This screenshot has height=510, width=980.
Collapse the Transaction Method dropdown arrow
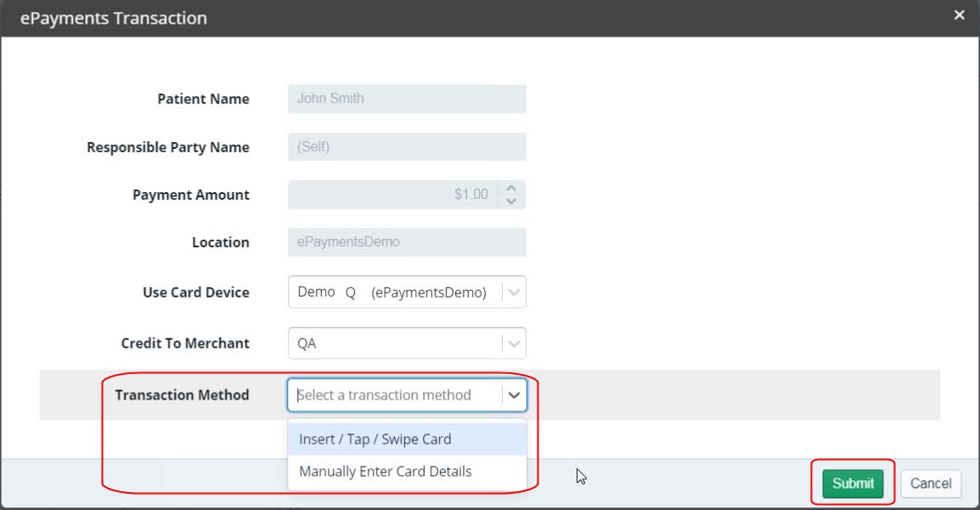[513, 395]
